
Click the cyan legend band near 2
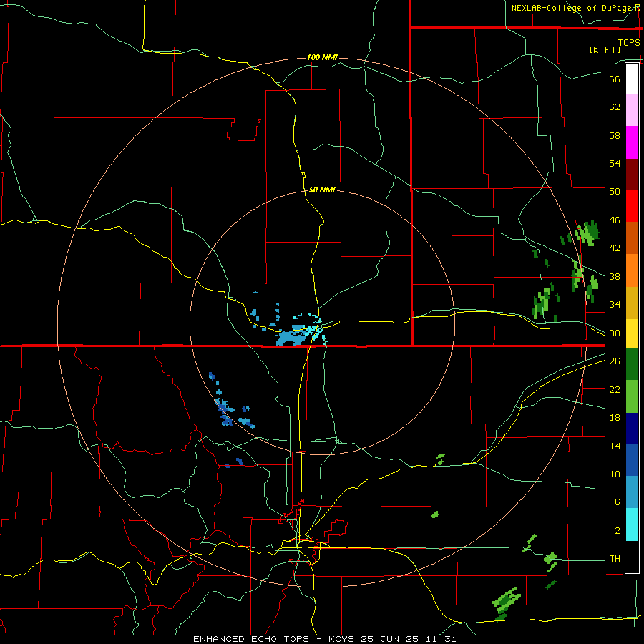coord(632,525)
